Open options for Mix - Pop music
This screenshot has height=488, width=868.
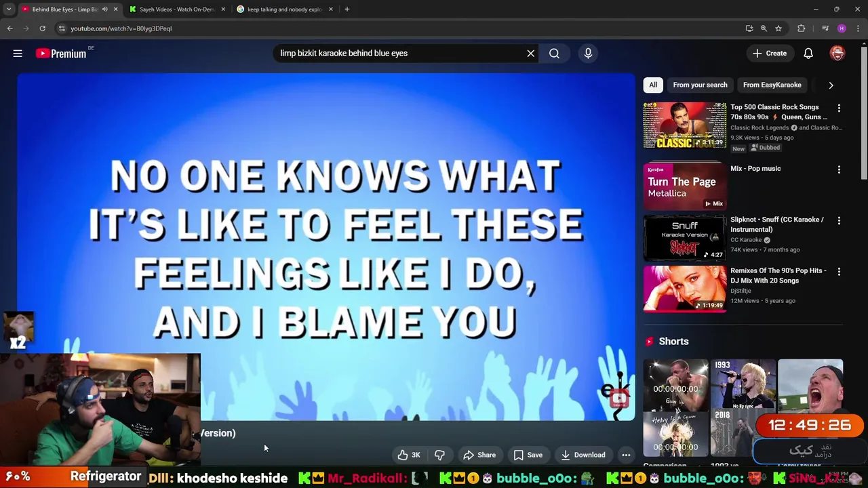tap(839, 169)
